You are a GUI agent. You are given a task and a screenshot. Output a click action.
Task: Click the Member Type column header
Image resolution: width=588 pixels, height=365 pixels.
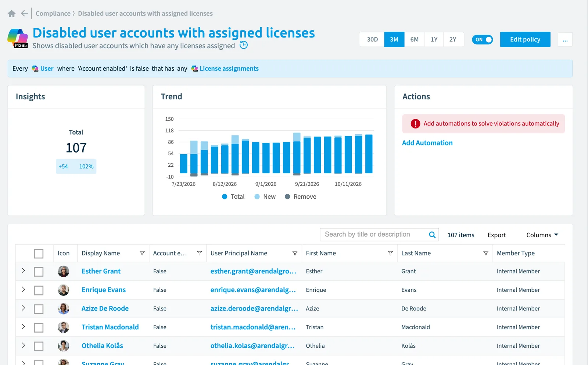(516, 253)
